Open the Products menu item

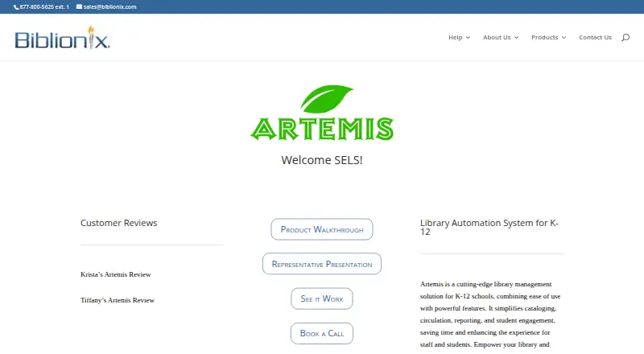[x=545, y=37]
